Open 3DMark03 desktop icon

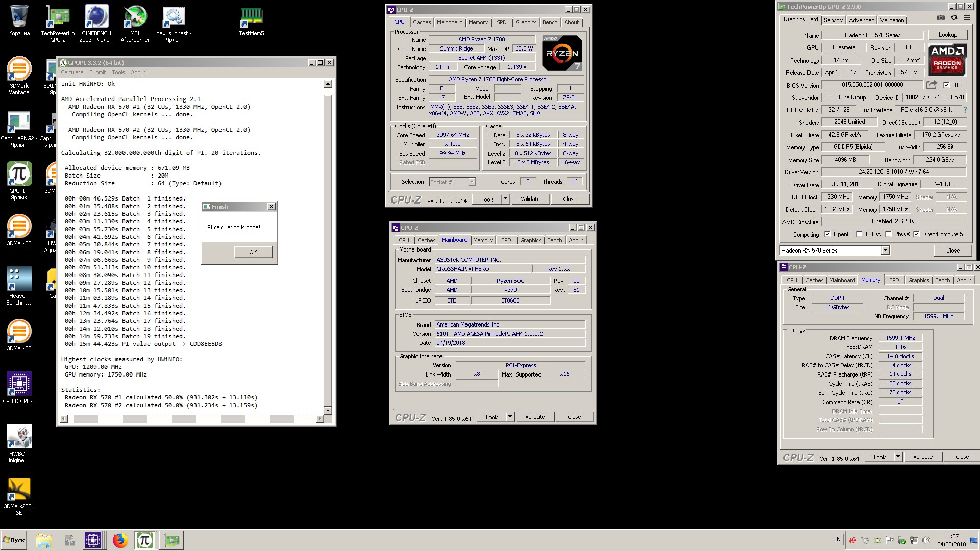pos(19,231)
